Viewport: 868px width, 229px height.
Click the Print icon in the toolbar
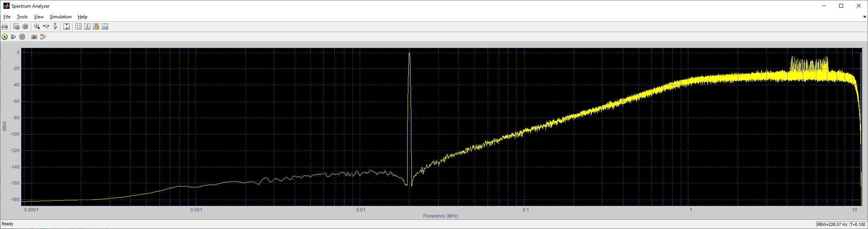pyautogui.click(x=5, y=26)
